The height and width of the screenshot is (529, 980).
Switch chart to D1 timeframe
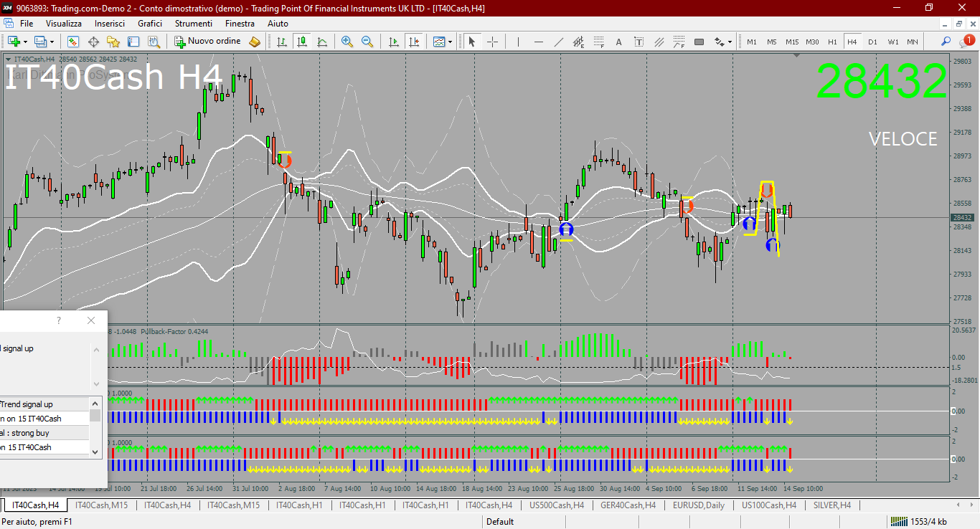pos(872,42)
